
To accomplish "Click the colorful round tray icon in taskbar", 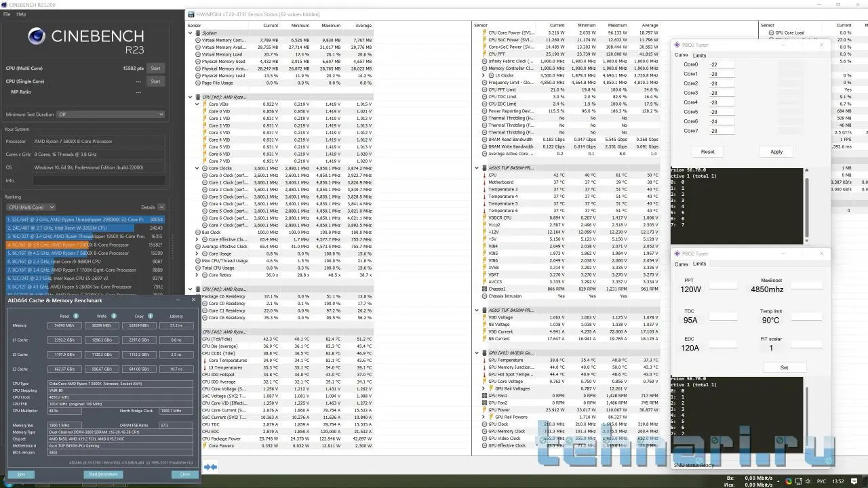I will 789,481.
